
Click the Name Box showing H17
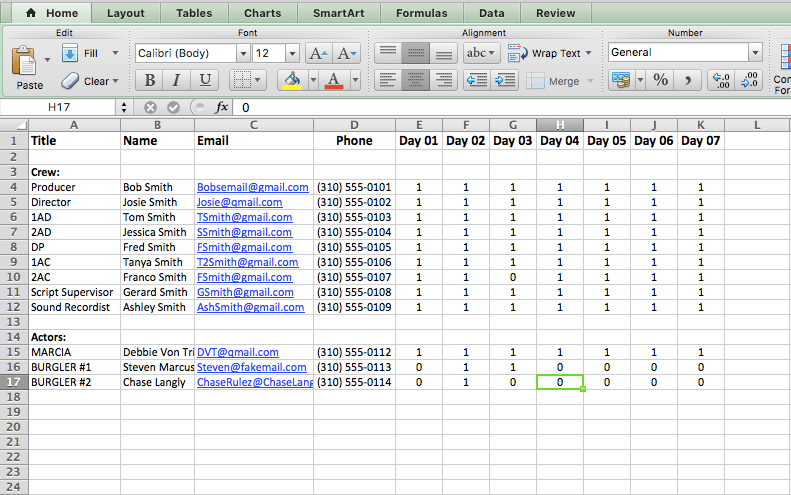(x=59, y=107)
